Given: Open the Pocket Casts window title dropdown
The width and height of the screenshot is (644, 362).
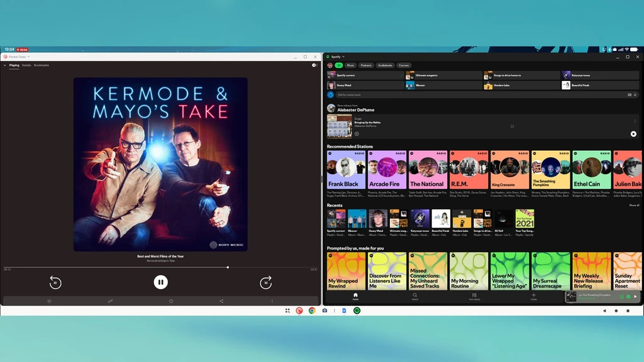Looking at the screenshot, I should coord(28,57).
